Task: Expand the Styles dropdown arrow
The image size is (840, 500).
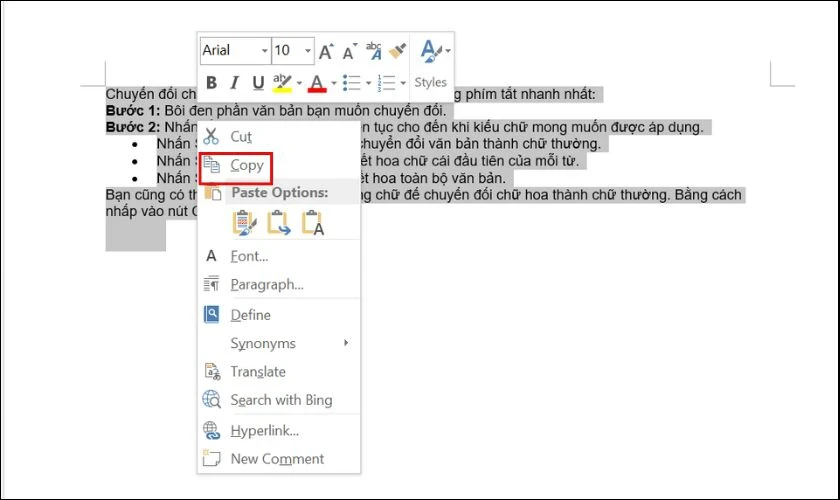Action: click(448, 51)
